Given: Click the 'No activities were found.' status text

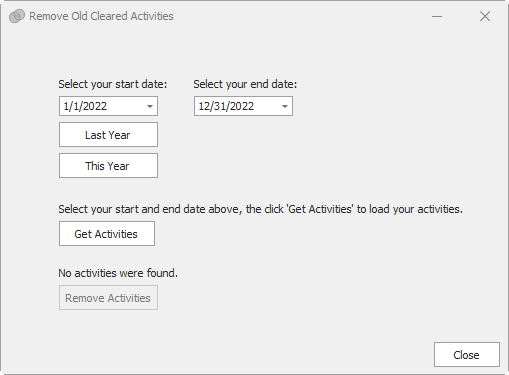Looking at the screenshot, I should 118,273.
